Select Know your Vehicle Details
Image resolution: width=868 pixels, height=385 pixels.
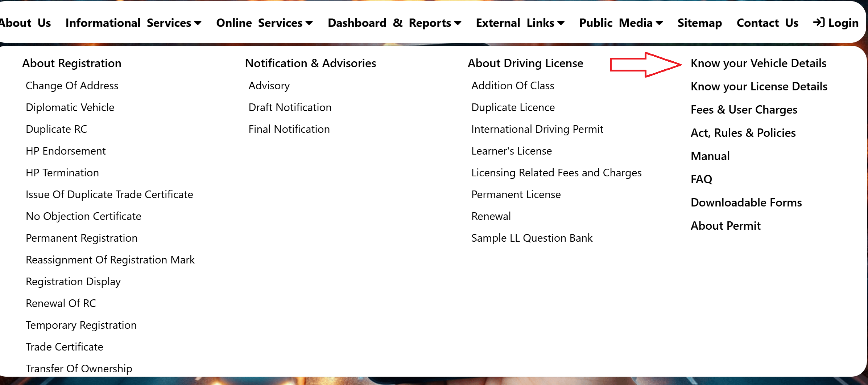[x=758, y=63]
